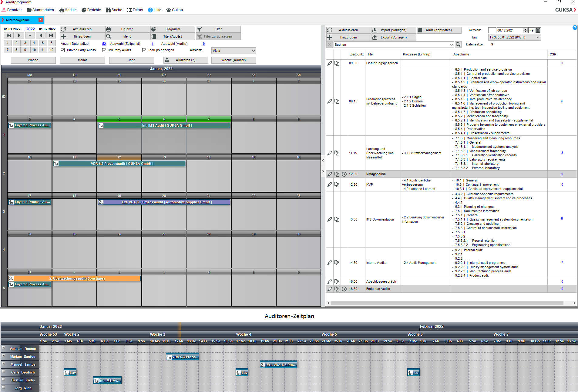Click the edit pencil for the Mittagspause row
The image size is (578, 392).
[330, 174]
